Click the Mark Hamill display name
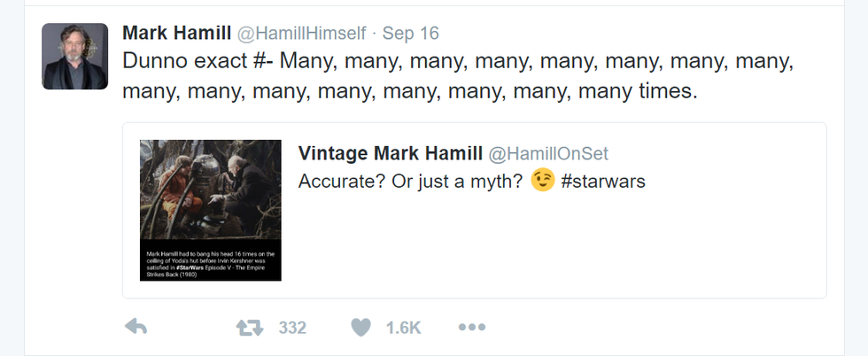Viewport: 868px width, 356px height. coord(176,33)
